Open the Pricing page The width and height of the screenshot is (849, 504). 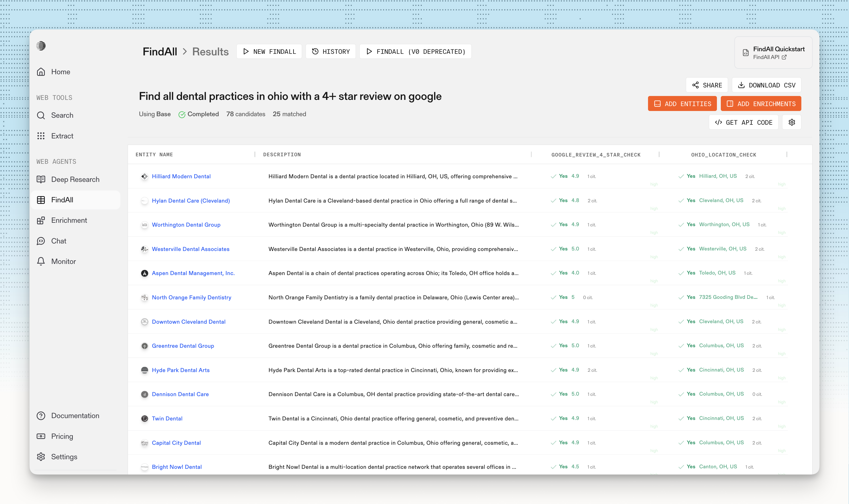click(62, 436)
